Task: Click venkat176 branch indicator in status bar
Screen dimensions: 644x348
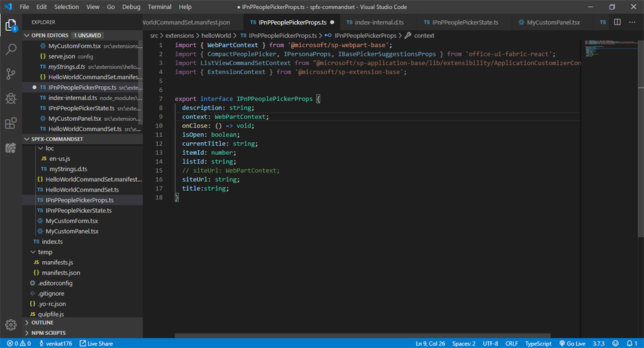Action: click(x=55, y=344)
